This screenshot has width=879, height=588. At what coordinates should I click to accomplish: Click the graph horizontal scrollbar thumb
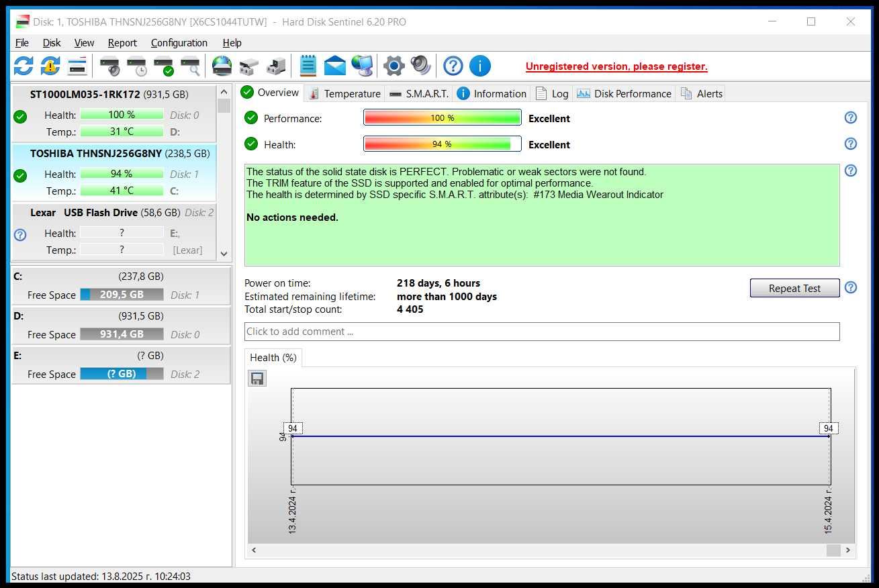coord(833,550)
